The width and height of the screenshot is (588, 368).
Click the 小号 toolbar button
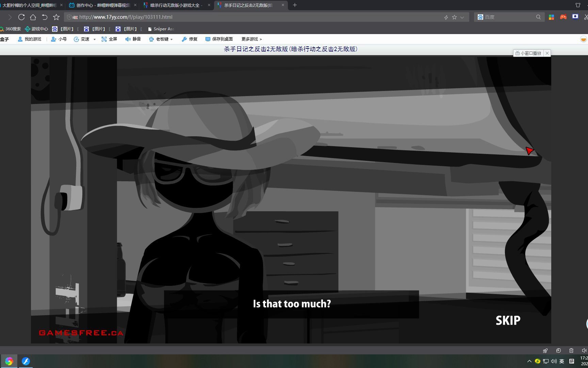pos(59,39)
